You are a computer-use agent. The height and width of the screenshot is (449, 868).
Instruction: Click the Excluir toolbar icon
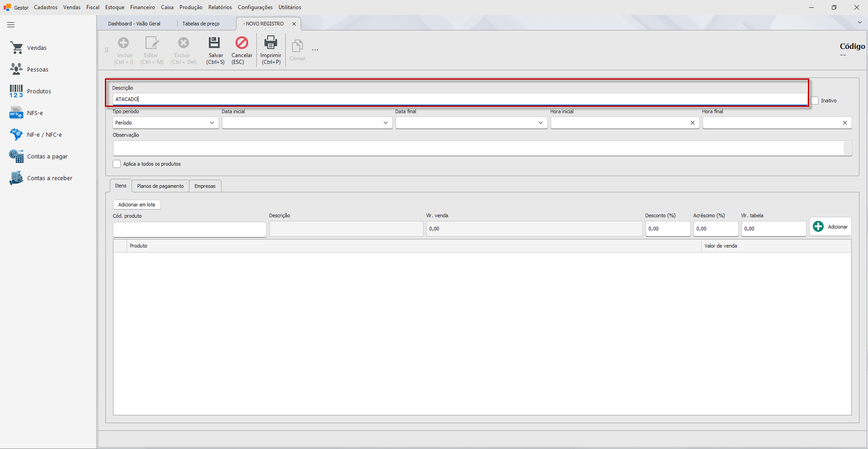click(x=183, y=43)
